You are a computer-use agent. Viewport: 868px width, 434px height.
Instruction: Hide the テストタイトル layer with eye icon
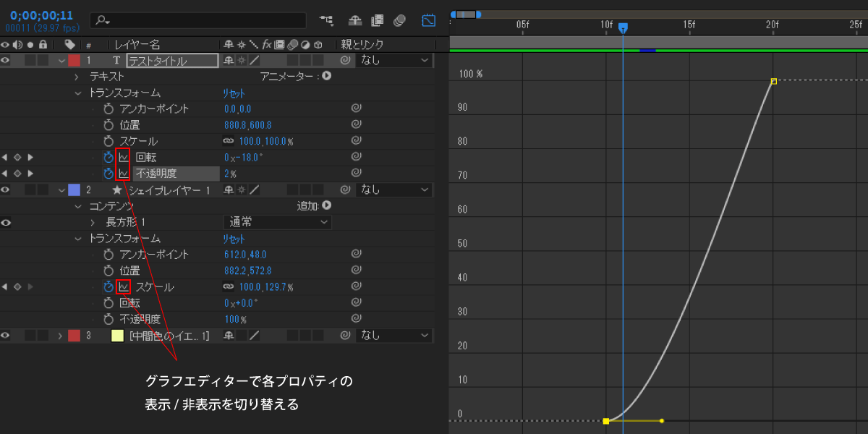click(x=6, y=61)
